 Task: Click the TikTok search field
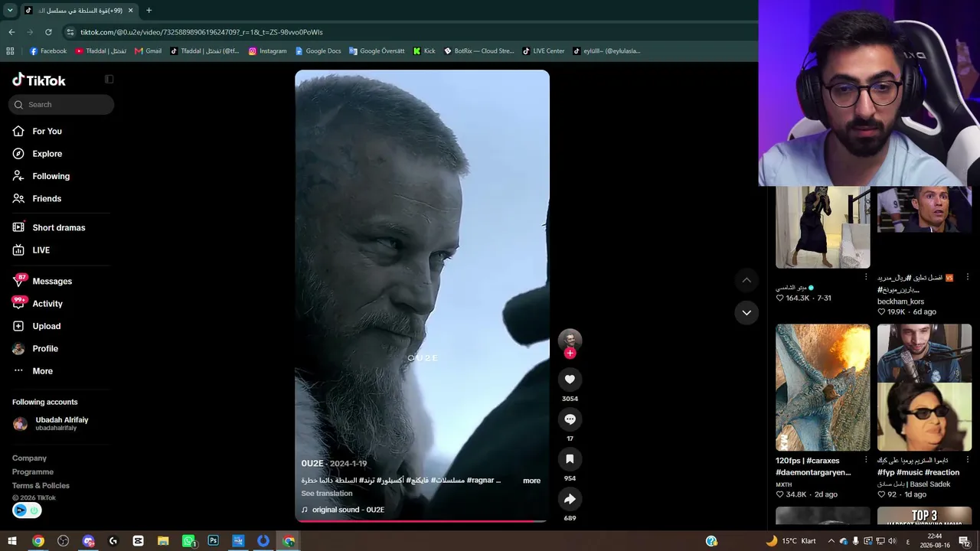(61, 105)
